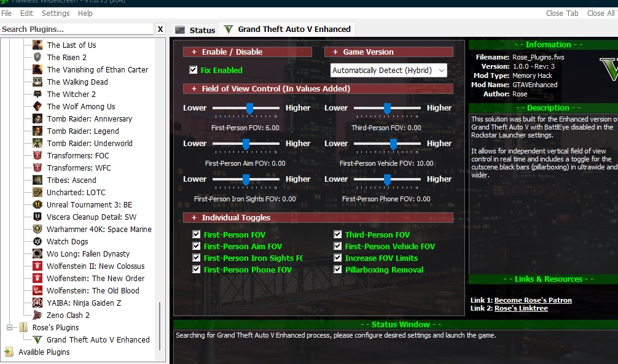Collapse Field of View Control section
The height and width of the screenshot is (364, 618).
tap(318, 88)
